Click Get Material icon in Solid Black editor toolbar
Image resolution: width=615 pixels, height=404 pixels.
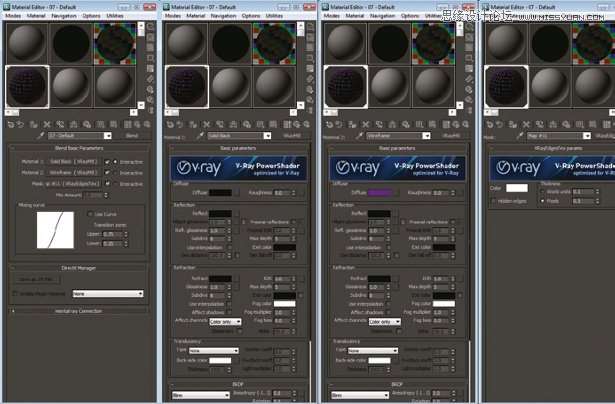pos(168,124)
